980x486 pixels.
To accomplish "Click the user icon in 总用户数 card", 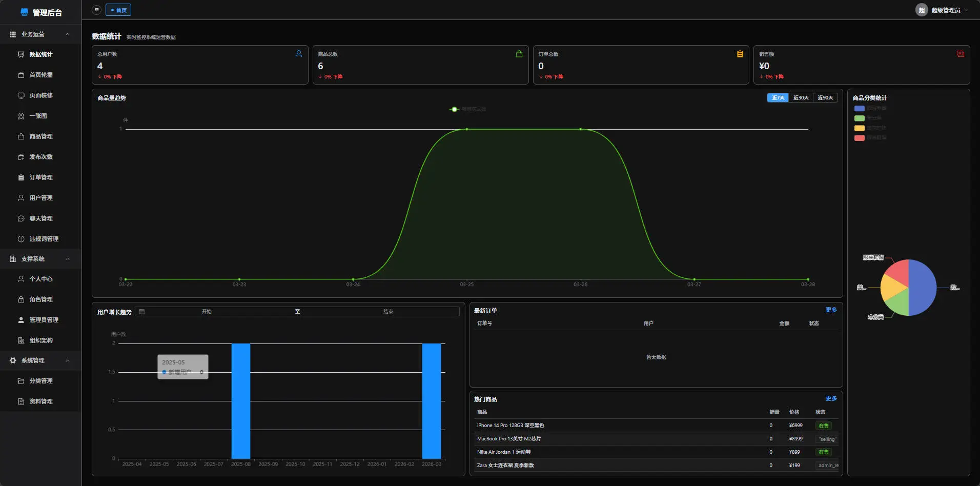I will pyautogui.click(x=299, y=54).
